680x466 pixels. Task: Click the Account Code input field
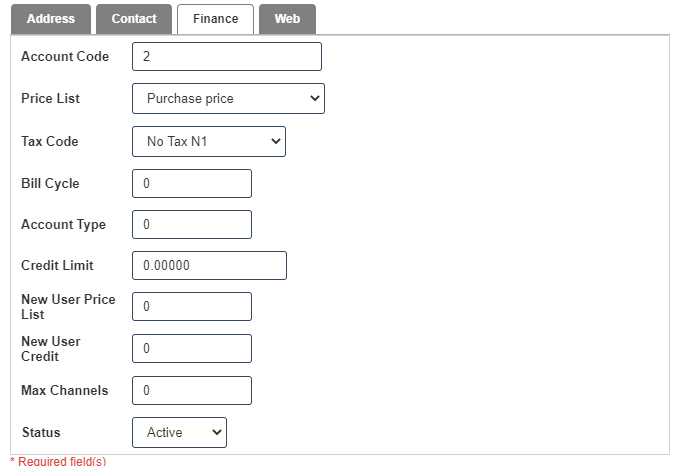[227, 57]
